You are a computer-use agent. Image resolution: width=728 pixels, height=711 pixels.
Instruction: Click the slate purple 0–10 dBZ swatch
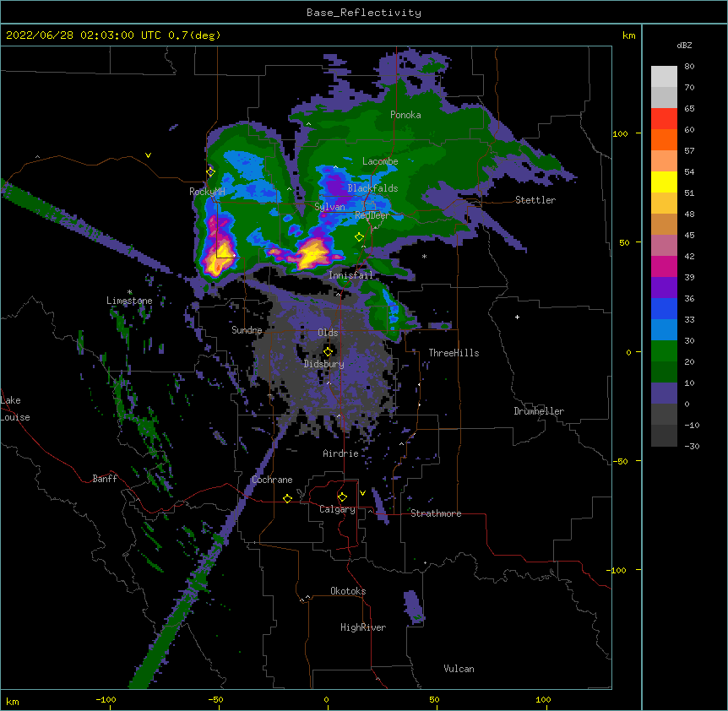[664, 393]
